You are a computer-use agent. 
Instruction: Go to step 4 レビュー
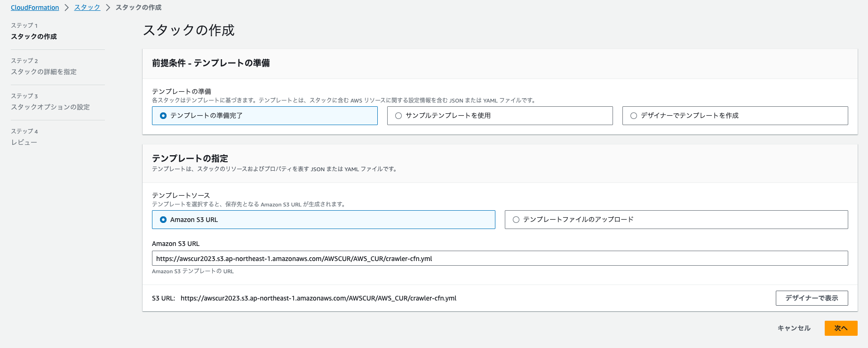pos(24,142)
